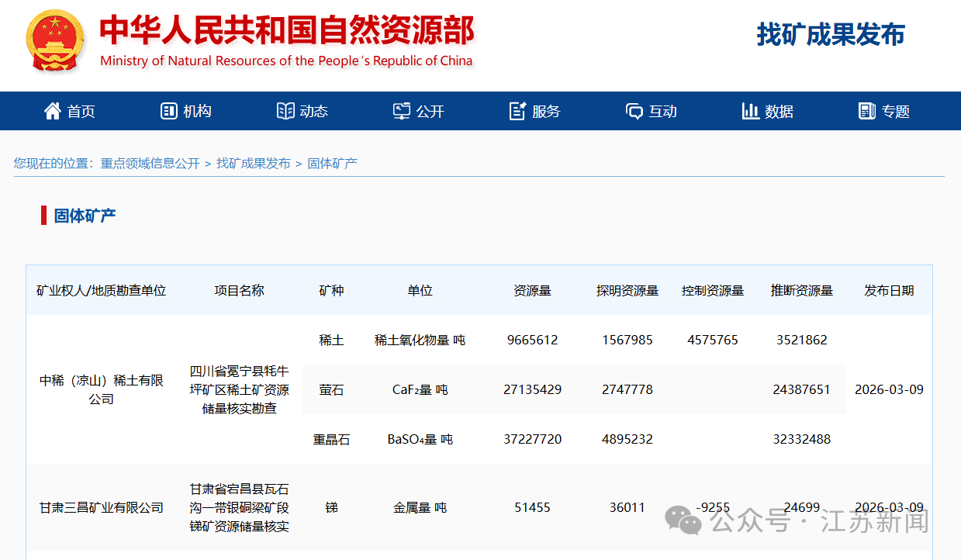Click the 服务 document-pencil icon
The image size is (961, 560).
(517, 111)
